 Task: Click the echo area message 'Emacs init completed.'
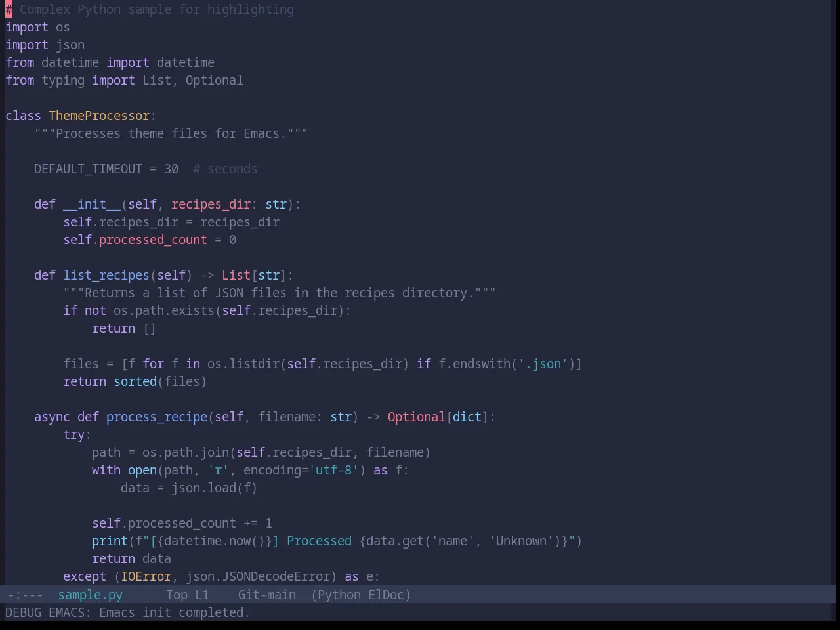(175, 612)
